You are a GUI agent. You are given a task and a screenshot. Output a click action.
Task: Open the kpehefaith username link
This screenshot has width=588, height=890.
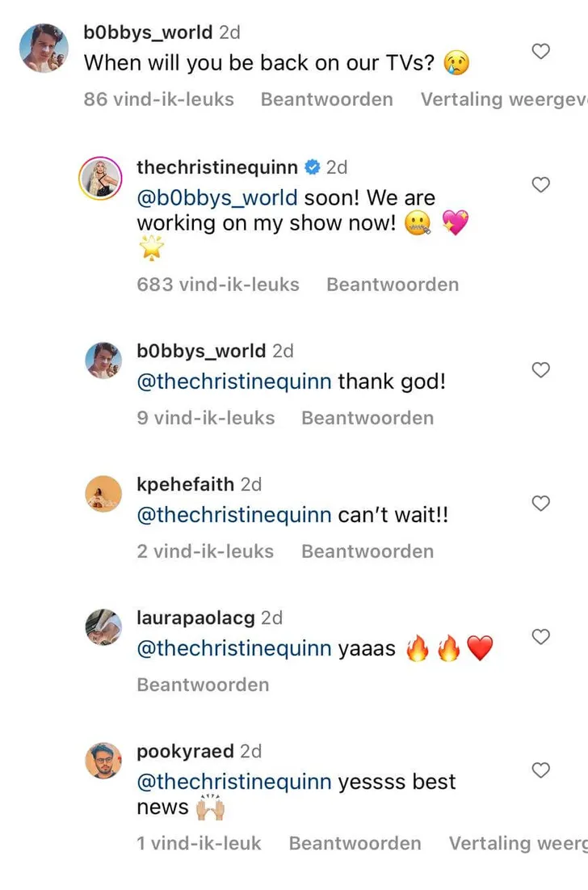coord(185,484)
